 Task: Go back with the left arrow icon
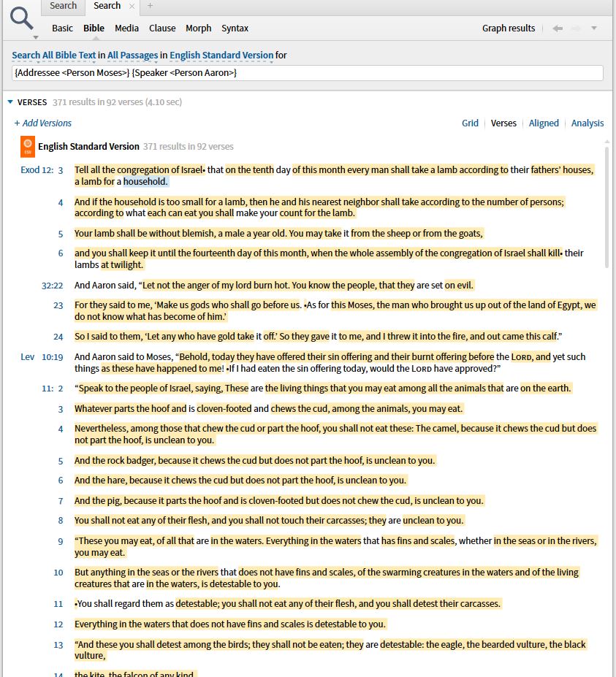click(x=558, y=28)
